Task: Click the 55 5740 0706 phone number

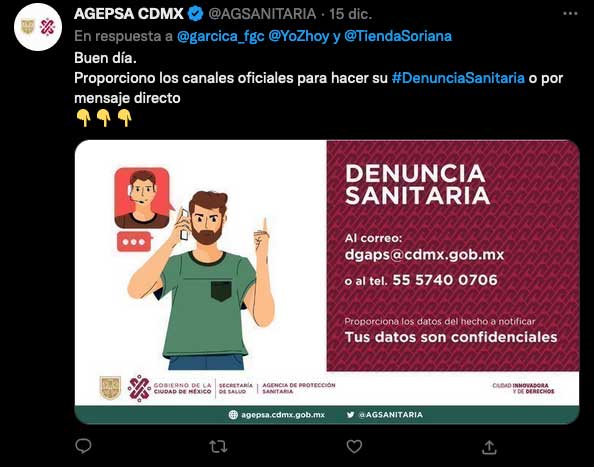Action: point(445,280)
